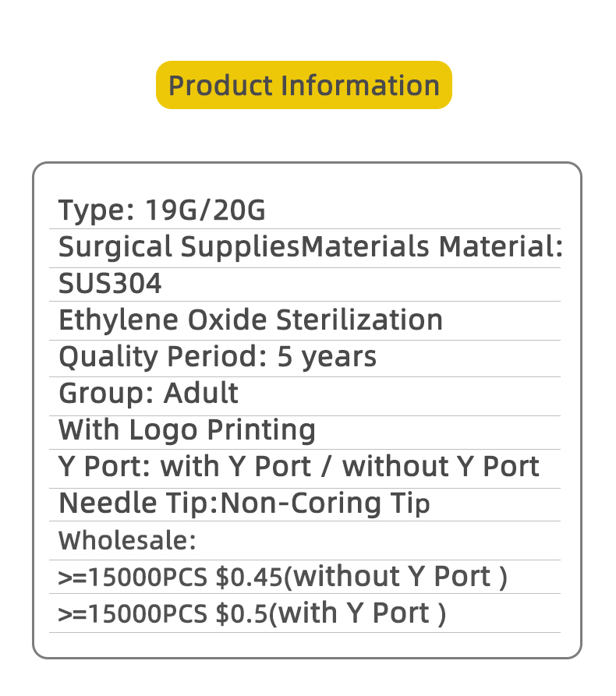Click the Type: 19G/20G line
This screenshot has width=616, height=696.
162,210
